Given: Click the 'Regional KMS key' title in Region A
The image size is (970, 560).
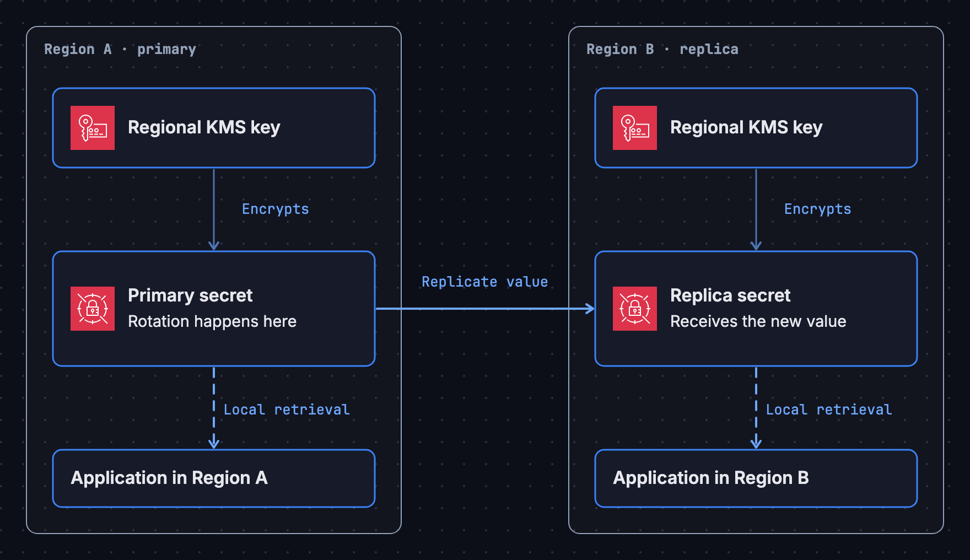Looking at the screenshot, I should [204, 128].
